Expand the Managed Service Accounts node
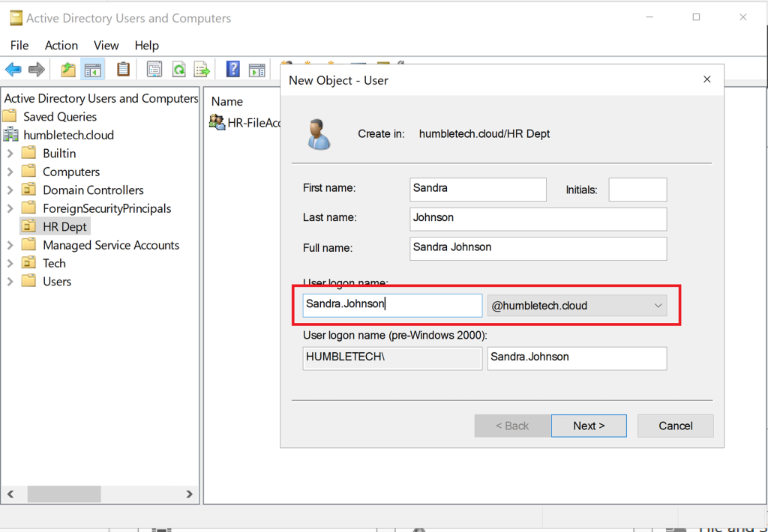 coord(10,245)
